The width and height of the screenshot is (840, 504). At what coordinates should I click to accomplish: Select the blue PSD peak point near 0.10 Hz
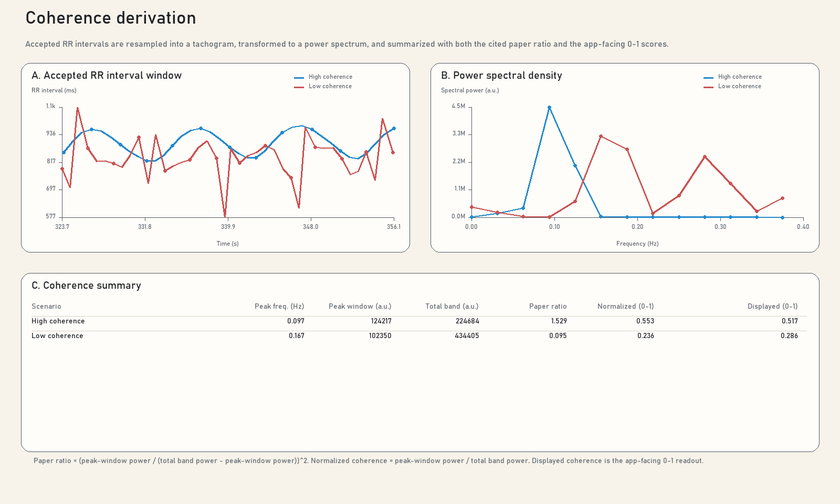pos(549,108)
